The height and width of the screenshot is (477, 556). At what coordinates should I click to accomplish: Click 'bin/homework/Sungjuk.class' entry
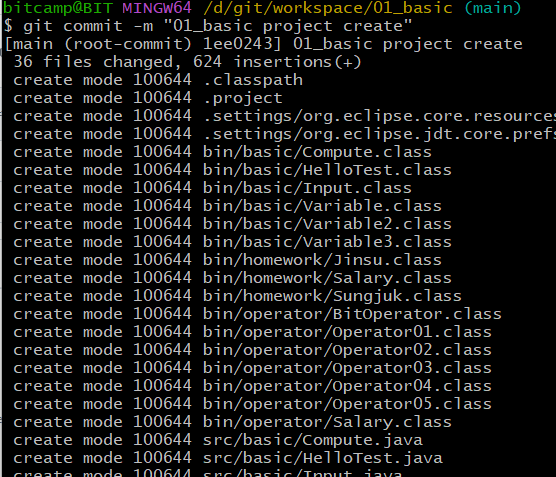pyautogui.click(x=332, y=296)
